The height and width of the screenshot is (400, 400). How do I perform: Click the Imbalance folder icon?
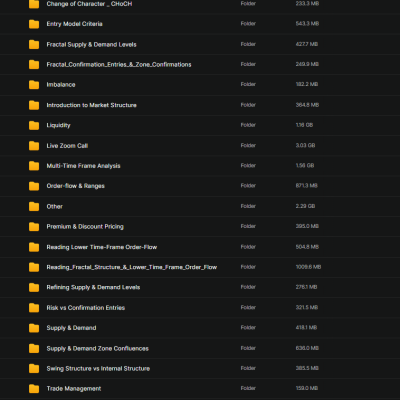pyautogui.click(x=34, y=85)
